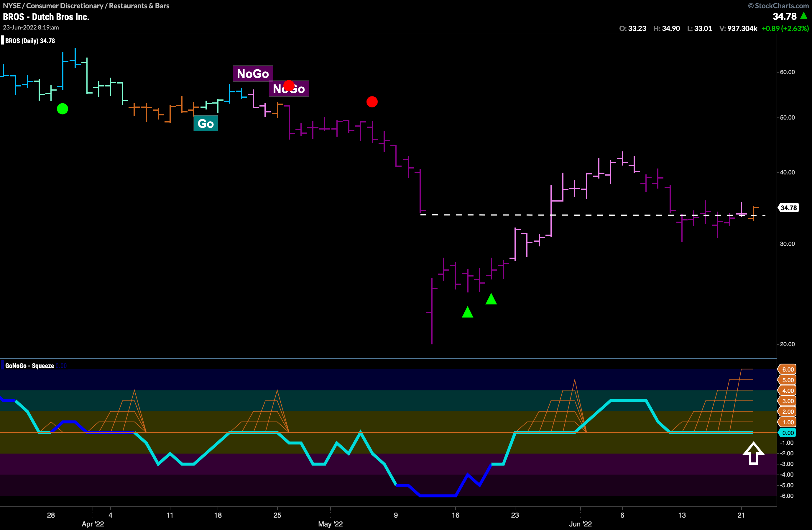Click the 30.00 price axis label
Image resolution: width=812 pixels, height=530 pixels.
pyautogui.click(x=787, y=244)
